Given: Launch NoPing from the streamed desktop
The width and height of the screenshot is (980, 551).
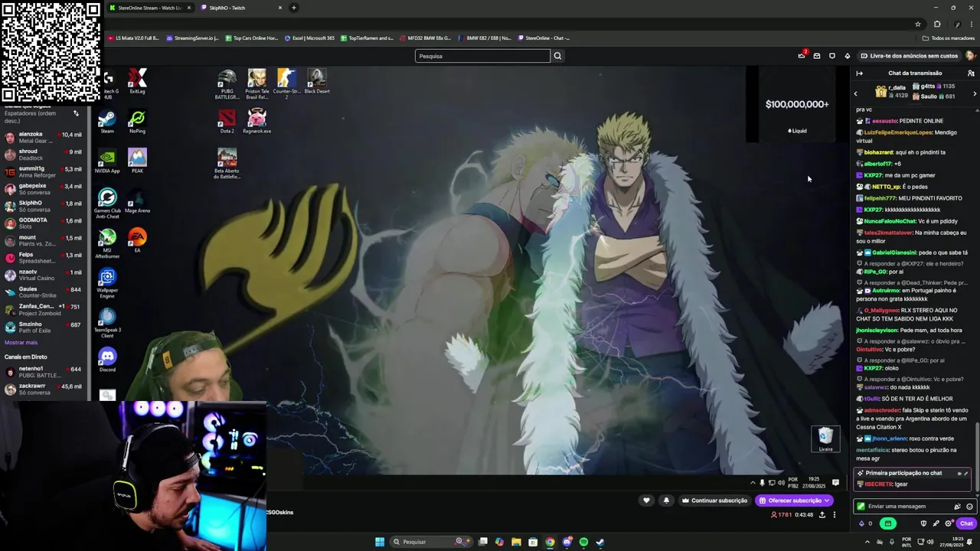Looking at the screenshot, I should tap(137, 122).
